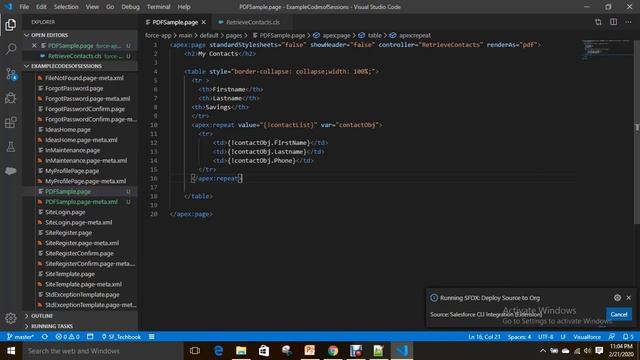This screenshot has width=640, height=360.
Task: Open the Extensions view
Action: 11,122
